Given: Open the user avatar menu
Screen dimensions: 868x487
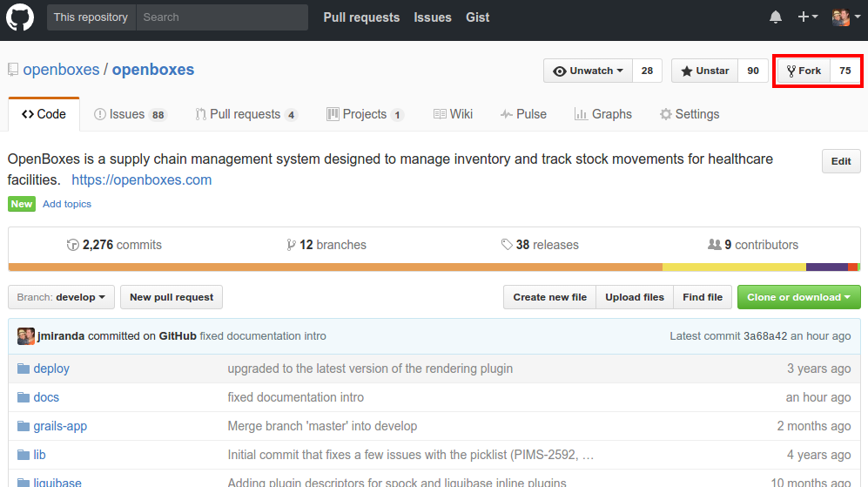Looking at the screenshot, I should click(846, 17).
